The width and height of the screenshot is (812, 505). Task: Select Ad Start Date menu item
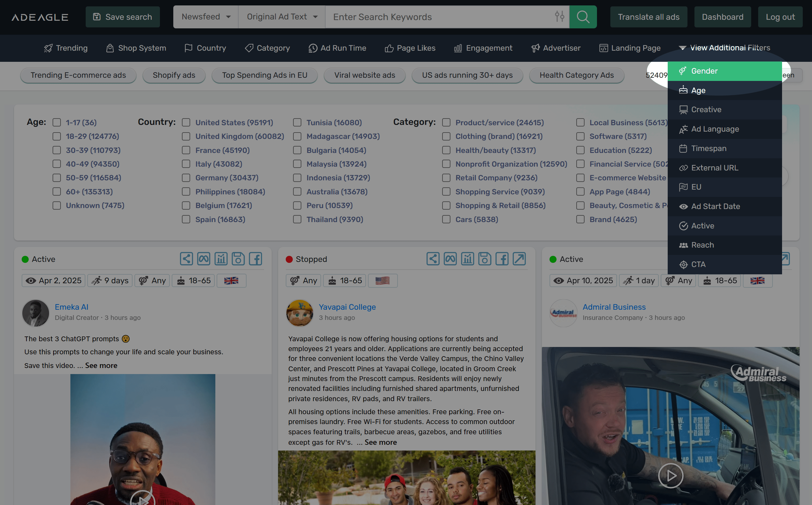[x=724, y=206]
